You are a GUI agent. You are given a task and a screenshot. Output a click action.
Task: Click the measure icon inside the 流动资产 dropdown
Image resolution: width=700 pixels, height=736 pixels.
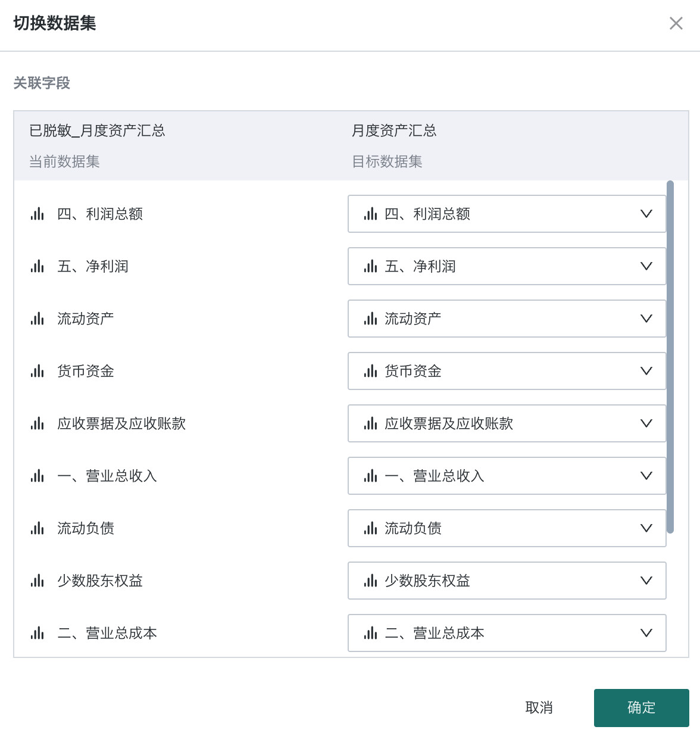pyautogui.click(x=371, y=319)
